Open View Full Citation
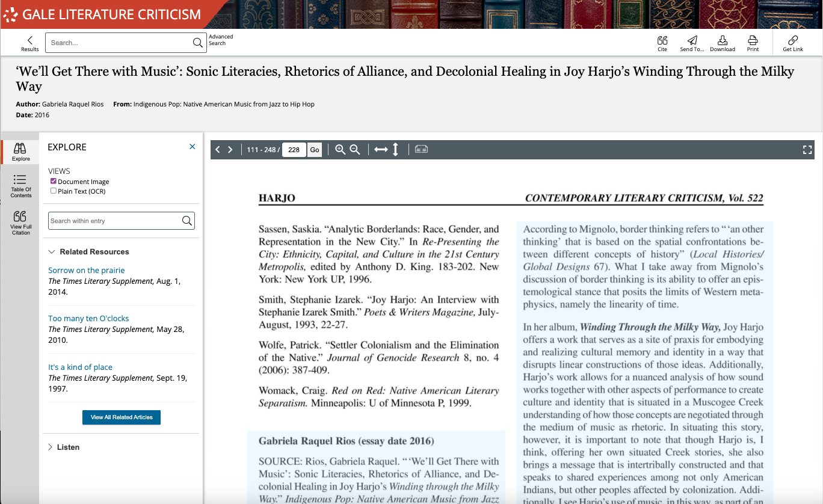Screen dimensions: 823x504 click(x=20, y=223)
